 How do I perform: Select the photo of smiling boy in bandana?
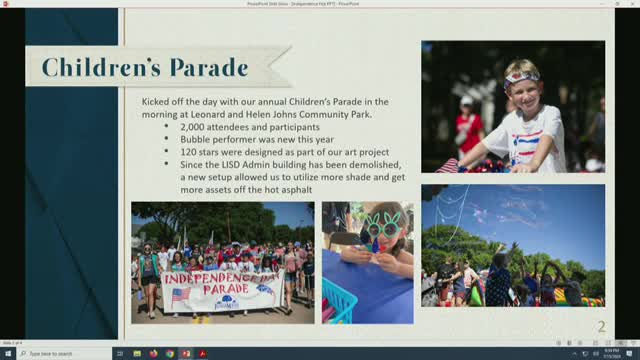coord(513,107)
